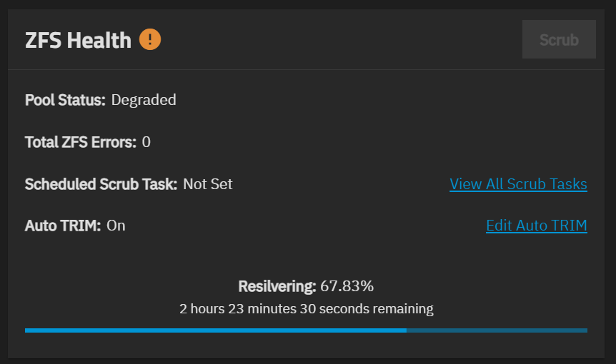Image resolution: width=616 pixels, height=364 pixels.
Task: Click the Scheduled Scrub Task label
Action: click(x=101, y=184)
